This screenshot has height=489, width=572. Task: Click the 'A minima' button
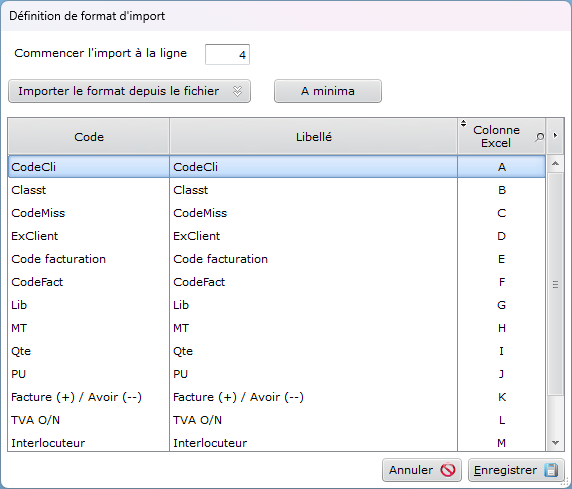pyautogui.click(x=328, y=91)
